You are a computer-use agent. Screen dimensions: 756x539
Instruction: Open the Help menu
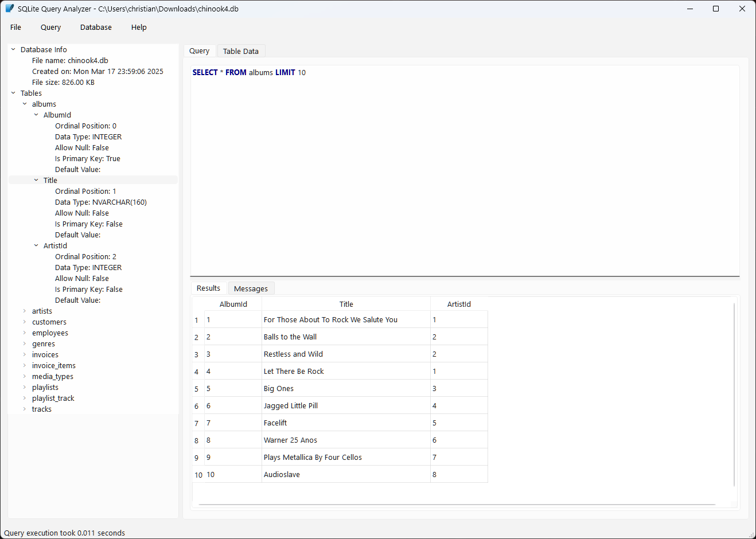(138, 27)
